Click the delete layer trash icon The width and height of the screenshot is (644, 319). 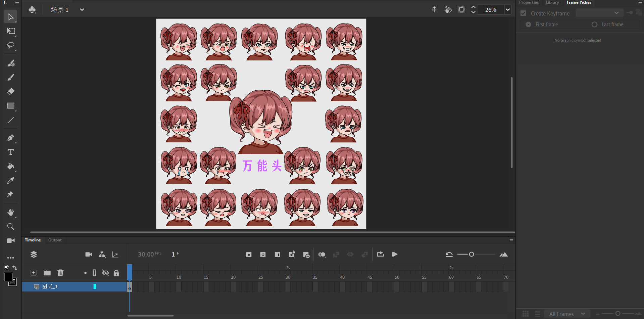pyautogui.click(x=60, y=273)
